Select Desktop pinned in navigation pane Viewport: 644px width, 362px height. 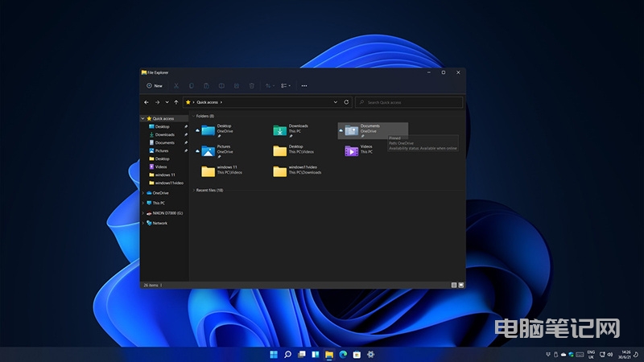pyautogui.click(x=164, y=127)
